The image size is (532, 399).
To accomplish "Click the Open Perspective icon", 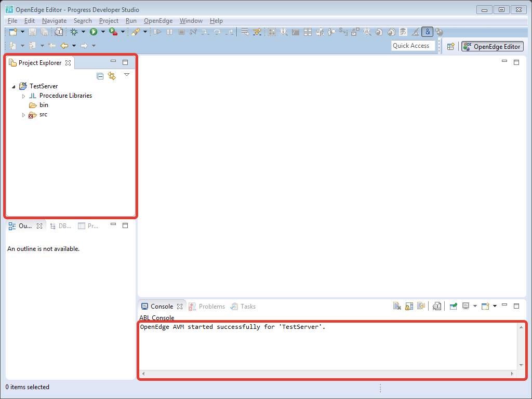I will 450,46.
